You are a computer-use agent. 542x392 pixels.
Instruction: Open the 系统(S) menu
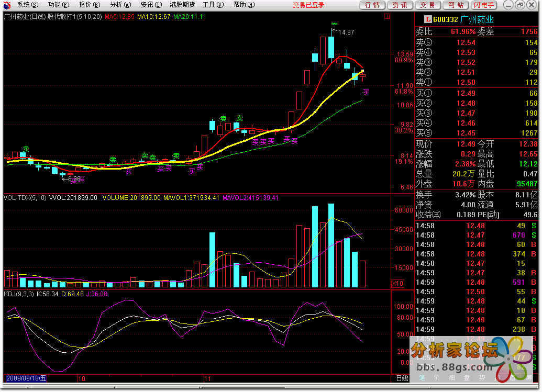coord(28,5)
